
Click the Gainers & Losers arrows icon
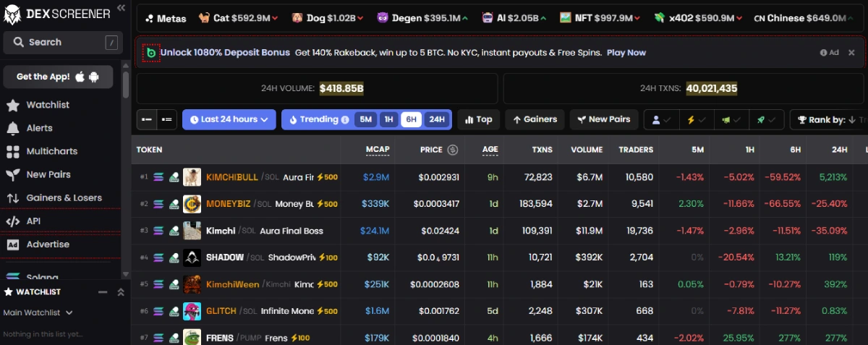[x=12, y=198]
